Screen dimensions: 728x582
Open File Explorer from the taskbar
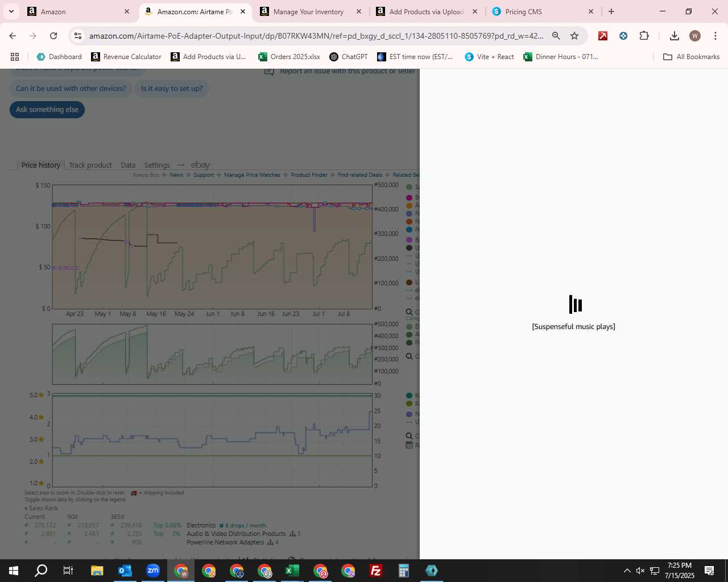click(97, 571)
